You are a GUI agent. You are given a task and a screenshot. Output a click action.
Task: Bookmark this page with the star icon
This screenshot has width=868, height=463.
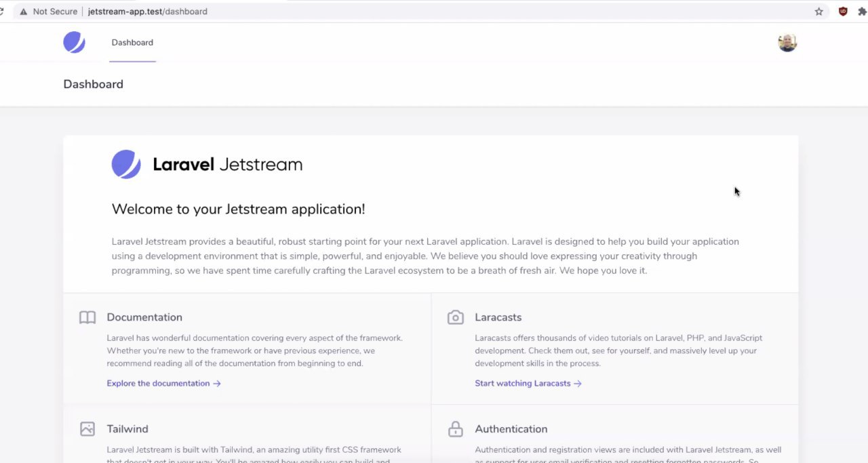coord(818,12)
